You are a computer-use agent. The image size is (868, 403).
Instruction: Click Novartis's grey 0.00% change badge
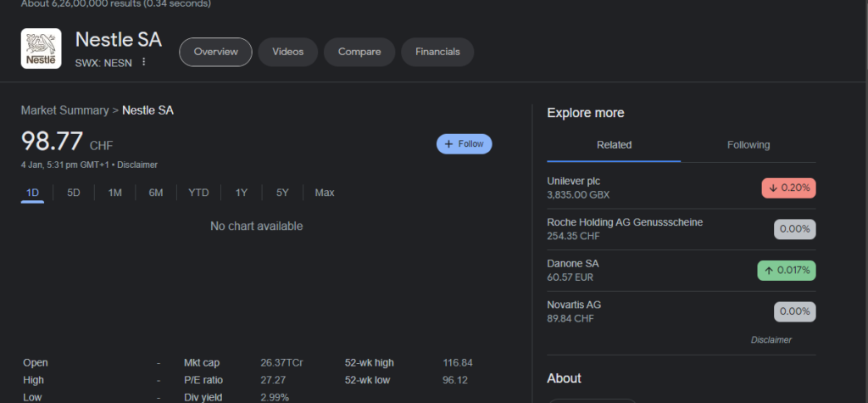[x=795, y=311]
